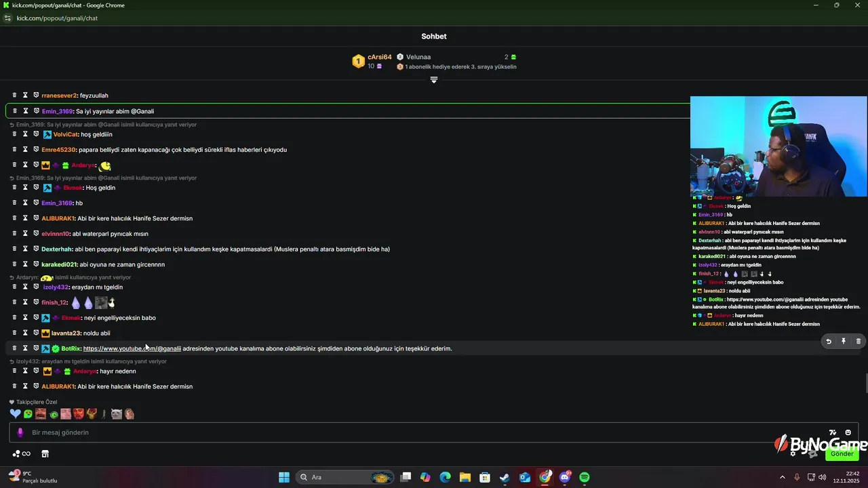Open cArsi64 top gifter profile

point(380,57)
